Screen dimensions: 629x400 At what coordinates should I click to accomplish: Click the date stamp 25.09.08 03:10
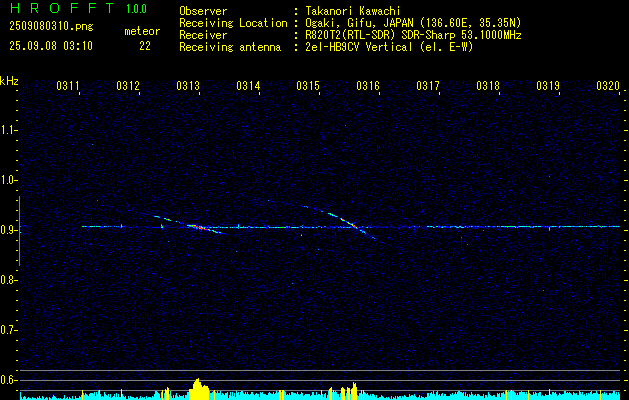click(x=51, y=46)
